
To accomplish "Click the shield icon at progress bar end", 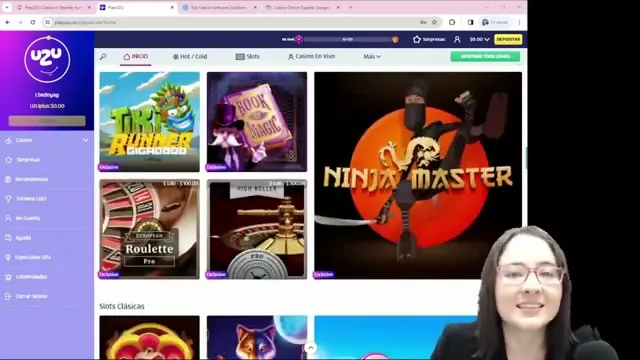I will pos(395,39).
